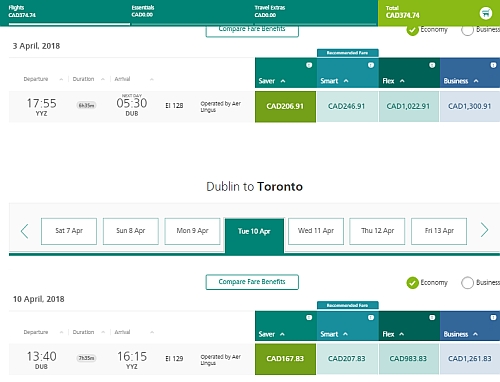Select Economy radio for the 3 April flight

coord(412,30)
